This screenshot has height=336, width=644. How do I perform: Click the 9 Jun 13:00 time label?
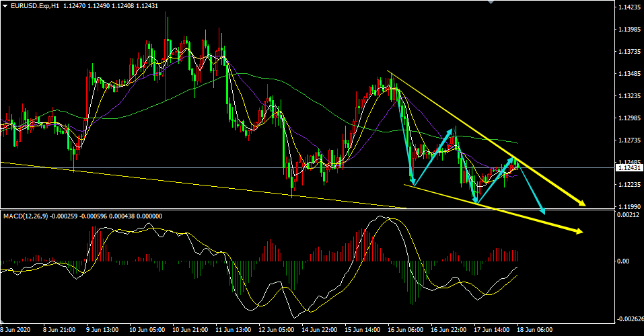(x=103, y=331)
